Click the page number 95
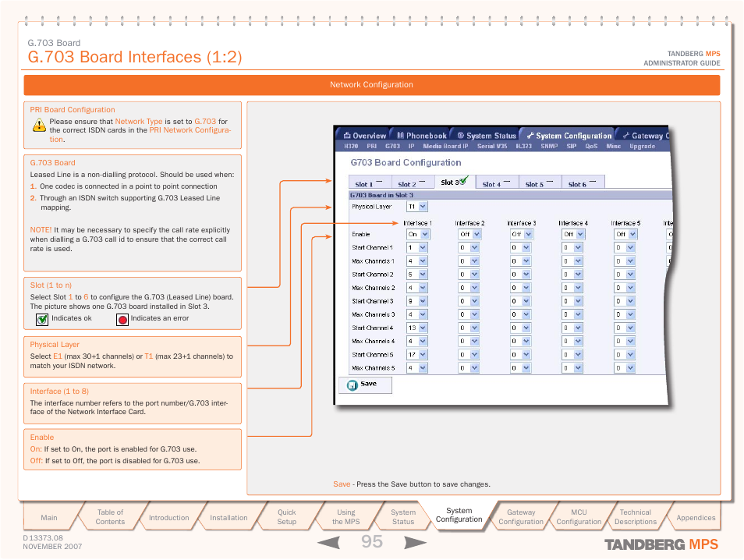 click(x=372, y=541)
